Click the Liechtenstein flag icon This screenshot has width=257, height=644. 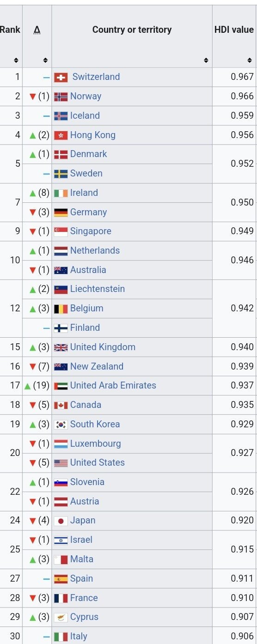tap(61, 290)
